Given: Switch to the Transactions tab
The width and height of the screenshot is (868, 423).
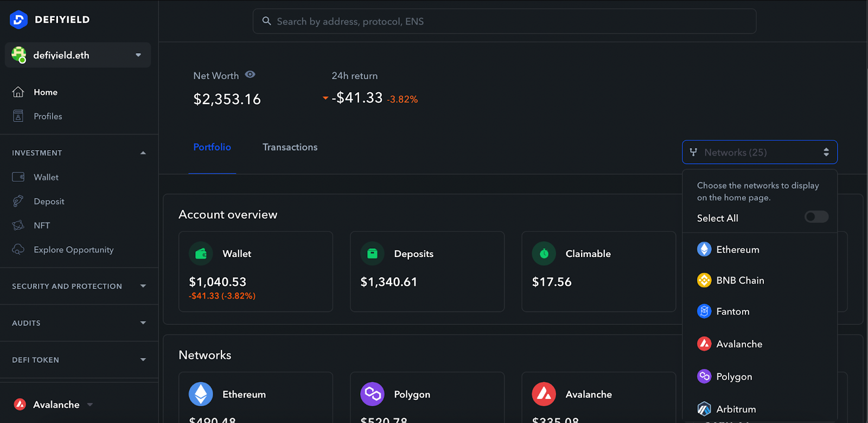Looking at the screenshot, I should 290,148.
